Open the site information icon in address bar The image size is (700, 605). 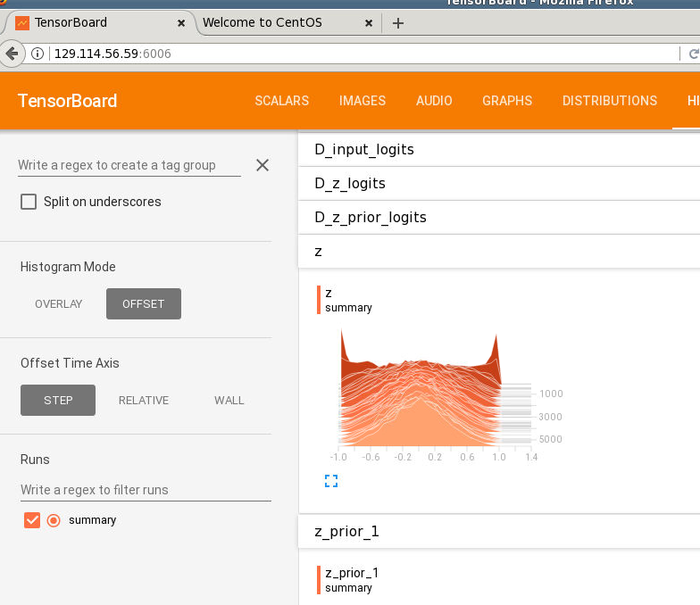click(37, 54)
